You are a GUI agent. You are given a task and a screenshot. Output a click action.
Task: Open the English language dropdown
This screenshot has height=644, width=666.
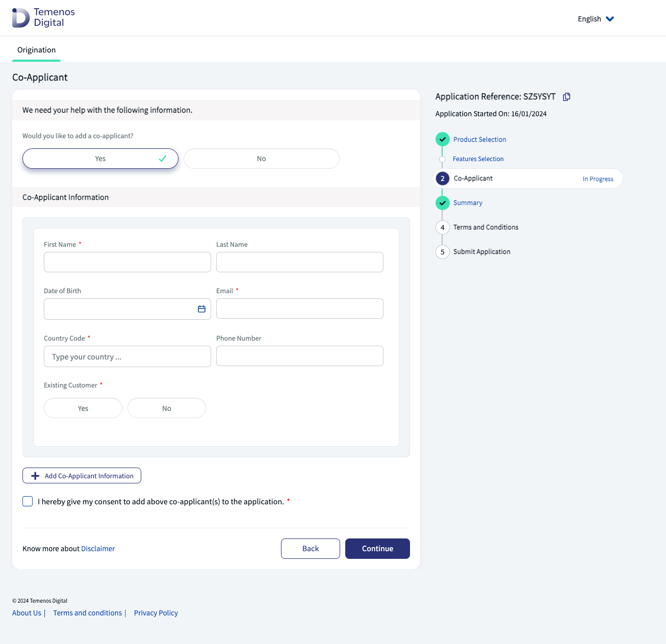(596, 19)
